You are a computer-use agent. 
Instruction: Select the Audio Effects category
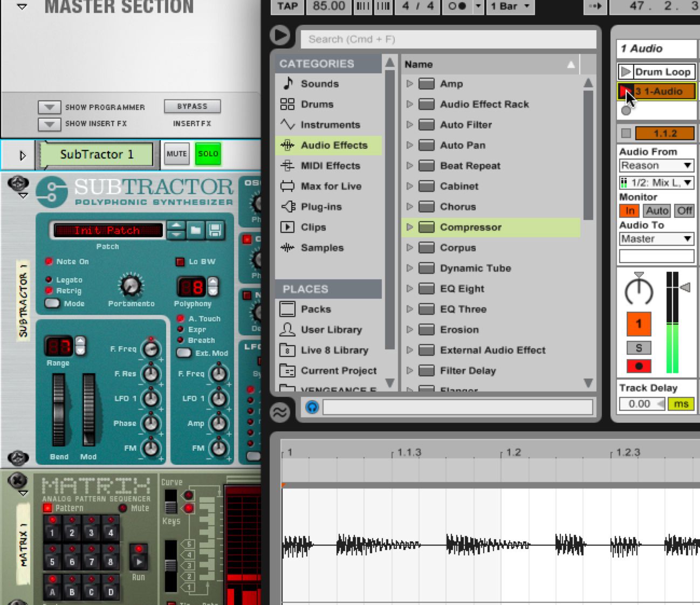coord(328,145)
